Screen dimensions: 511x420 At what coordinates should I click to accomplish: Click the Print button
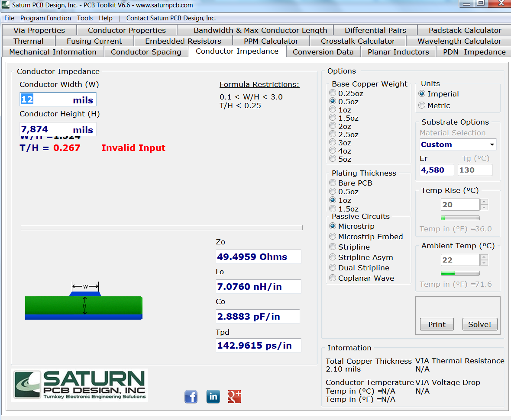[x=437, y=324]
